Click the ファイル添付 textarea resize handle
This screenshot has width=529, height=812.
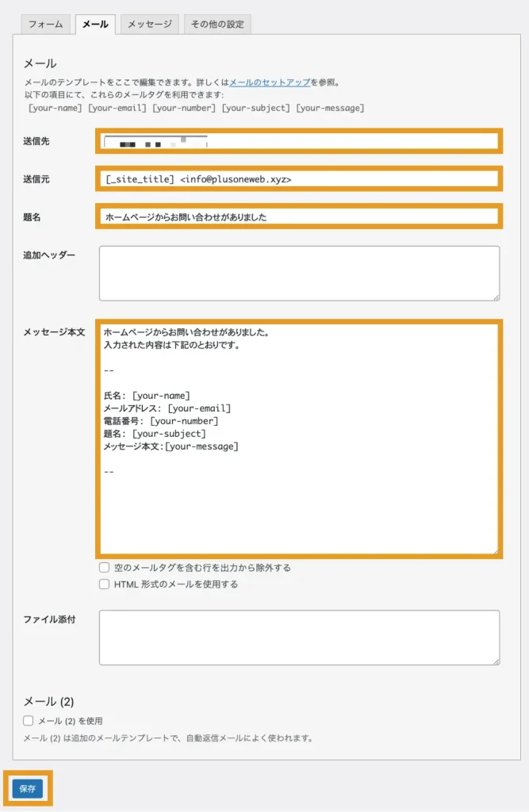click(496, 661)
